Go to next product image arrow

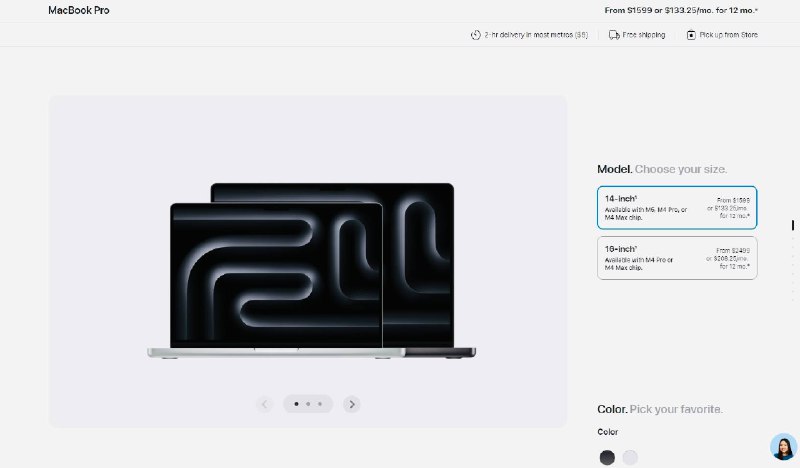pos(352,404)
